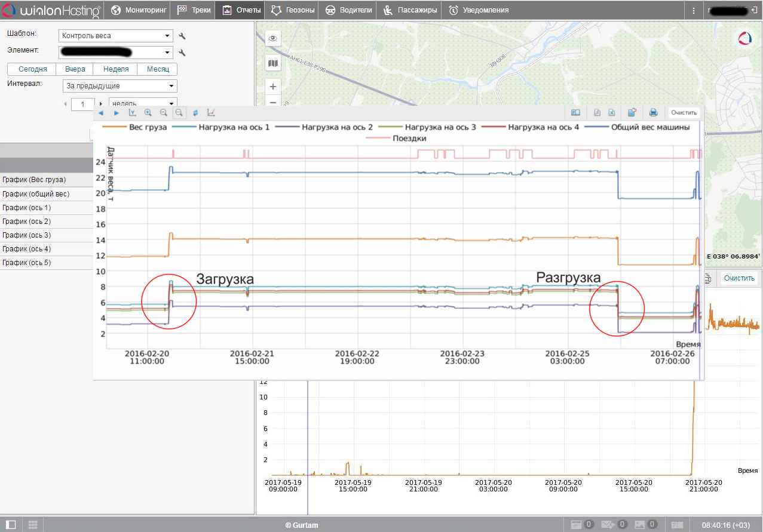Image resolution: width=763 pixels, height=532 pixels.
Task: Expand the Интервал 'За предыдущие' dropdown
Action: (x=119, y=86)
